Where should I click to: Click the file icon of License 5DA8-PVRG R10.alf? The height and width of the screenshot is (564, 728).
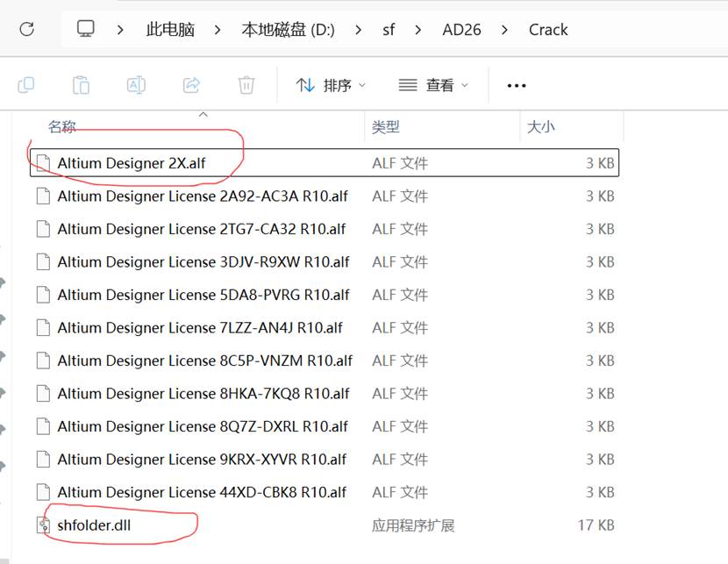click(x=43, y=295)
